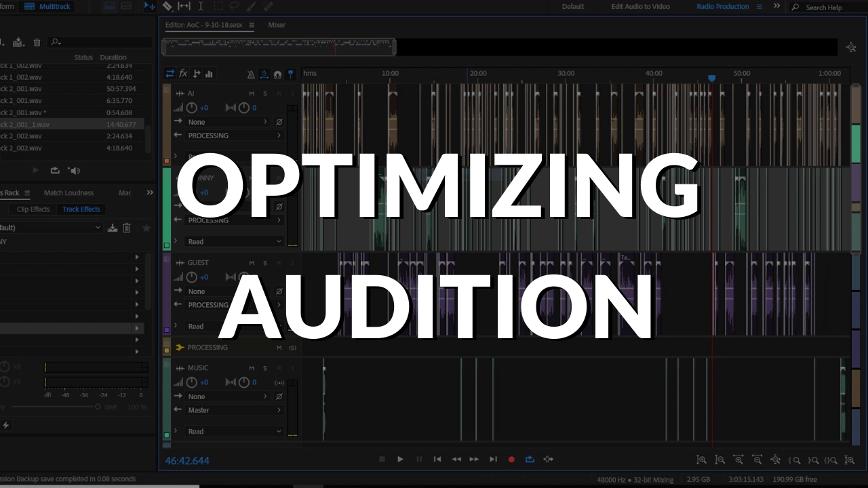Click the Pause button in transport

[x=419, y=460]
